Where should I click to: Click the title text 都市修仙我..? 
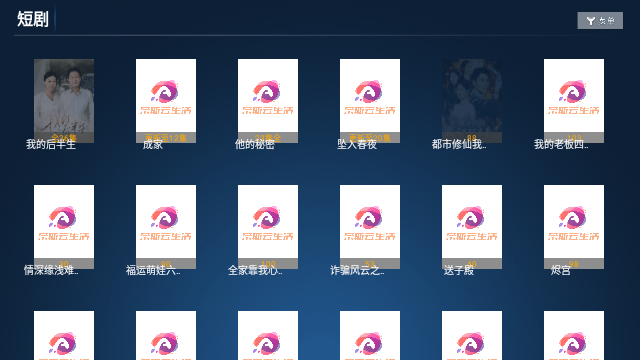459,144
